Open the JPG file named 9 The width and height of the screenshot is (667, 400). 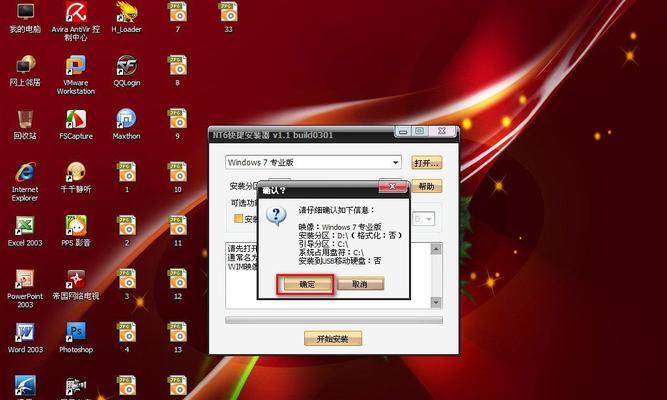(177, 124)
